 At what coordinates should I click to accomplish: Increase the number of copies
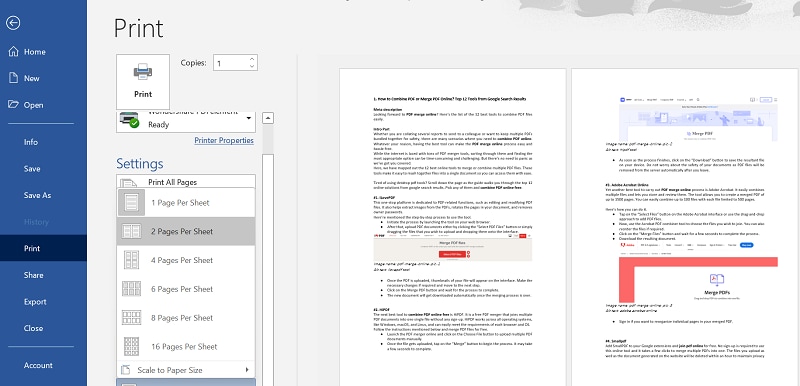click(x=252, y=60)
